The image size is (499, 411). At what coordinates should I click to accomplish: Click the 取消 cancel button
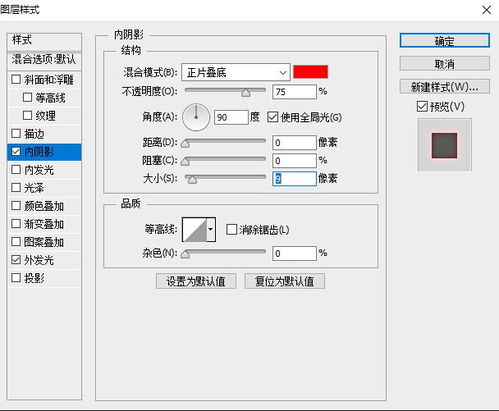[x=445, y=63]
